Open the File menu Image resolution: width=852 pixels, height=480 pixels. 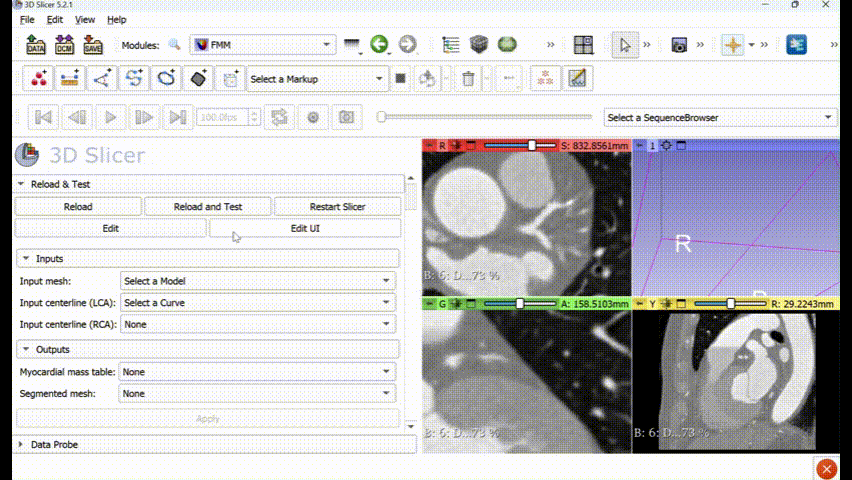coord(27,20)
